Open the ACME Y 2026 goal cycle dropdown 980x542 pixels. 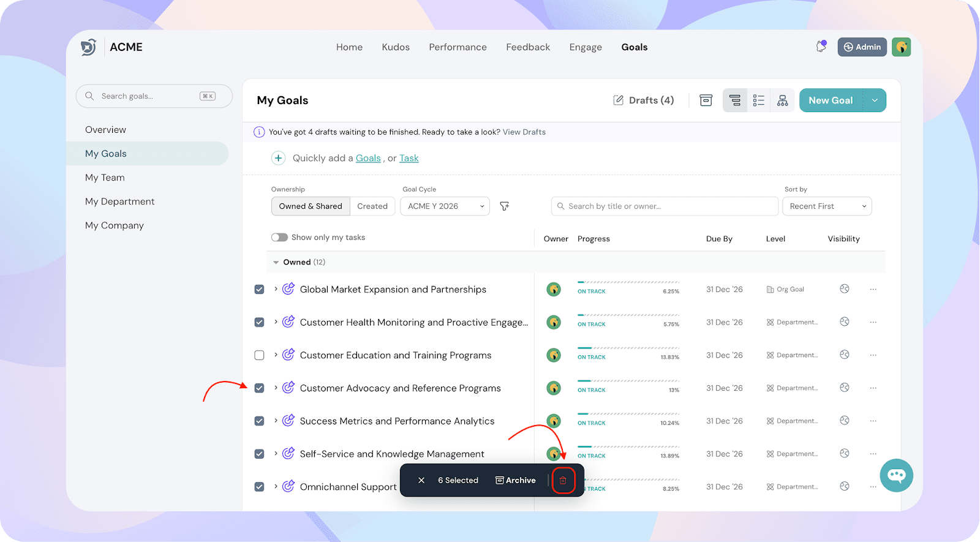(x=445, y=206)
